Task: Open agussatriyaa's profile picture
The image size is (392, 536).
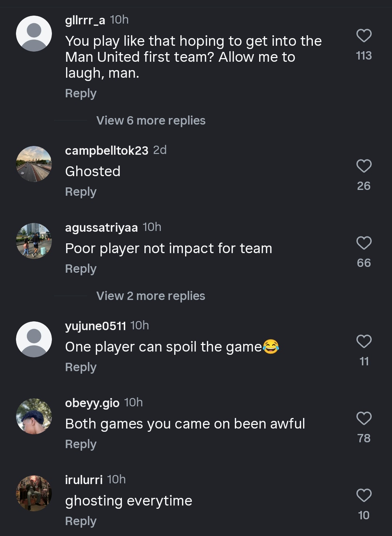Action: coord(34,241)
